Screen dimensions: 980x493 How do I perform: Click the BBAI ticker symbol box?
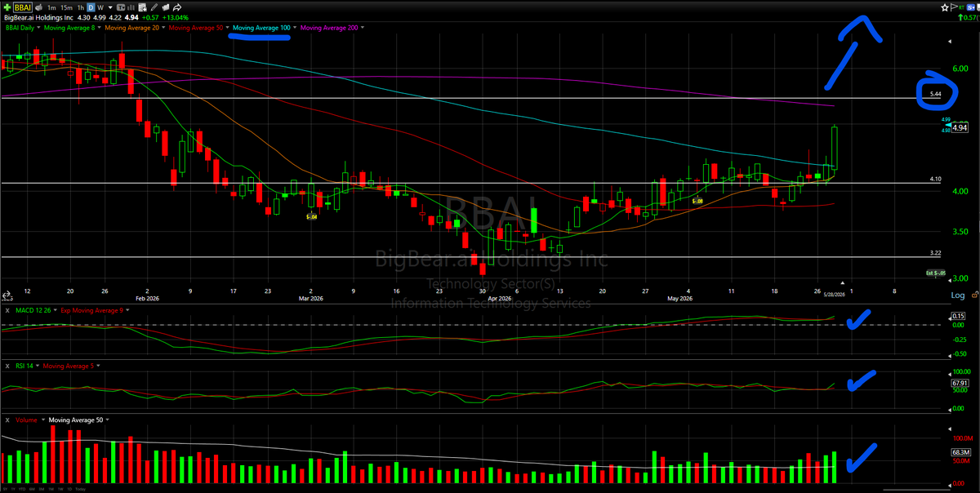[x=23, y=7]
